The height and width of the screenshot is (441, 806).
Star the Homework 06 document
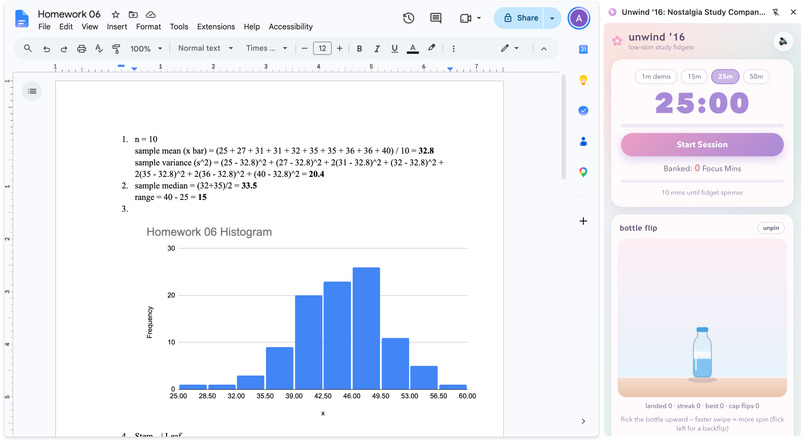(x=116, y=14)
